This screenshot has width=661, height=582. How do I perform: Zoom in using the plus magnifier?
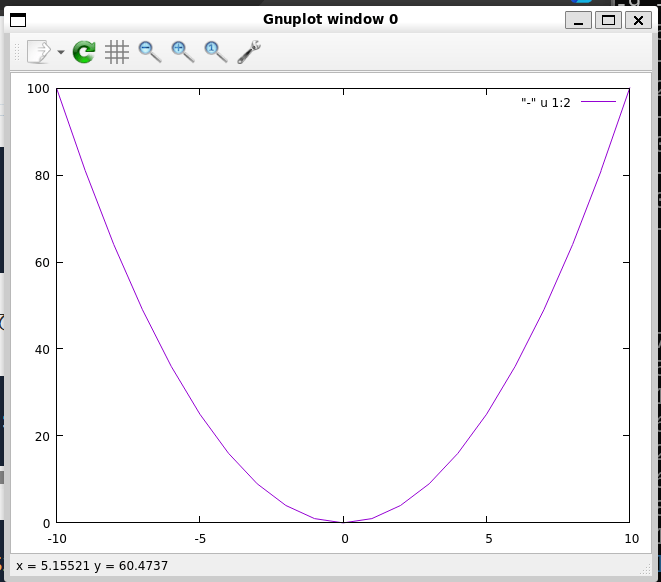(183, 52)
